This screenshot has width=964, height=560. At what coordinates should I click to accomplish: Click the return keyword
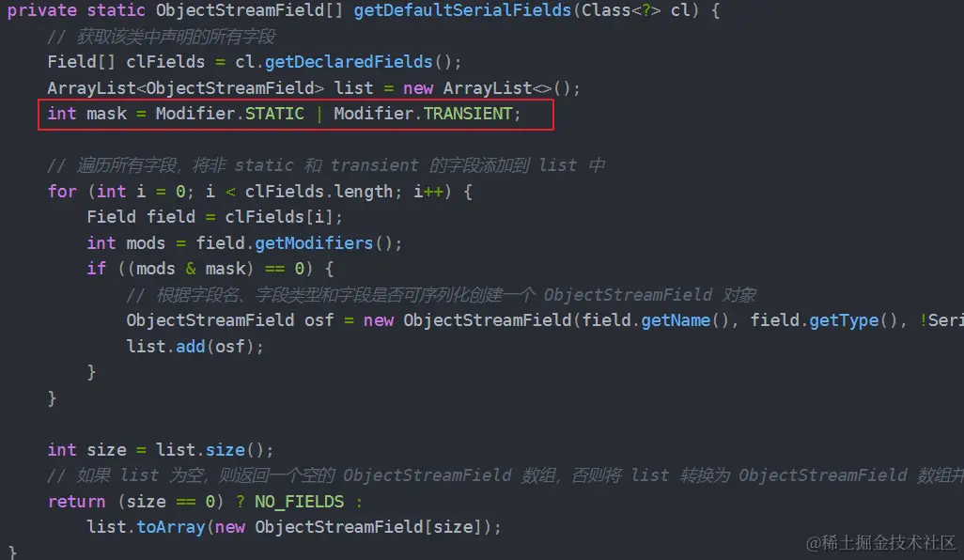pyautogui.click(x=77, y=502)
